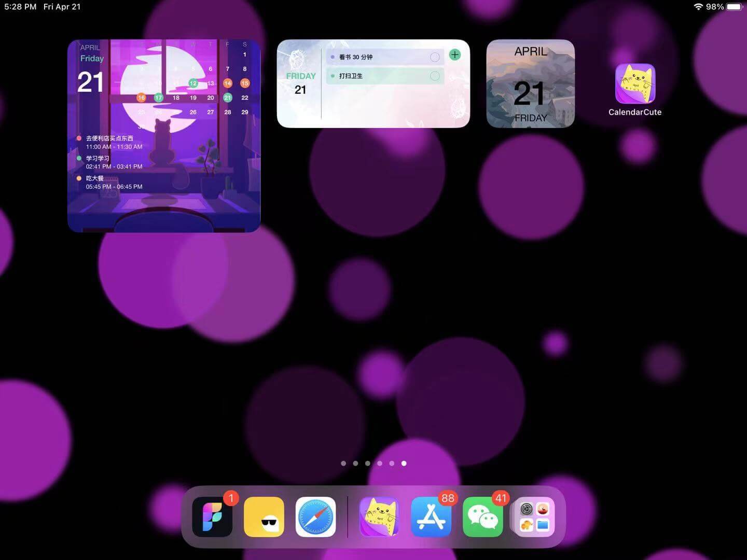Screen dimensions: 747x560
Task: Select the 看书 30 分钟 task row
Action: [385, 57]
